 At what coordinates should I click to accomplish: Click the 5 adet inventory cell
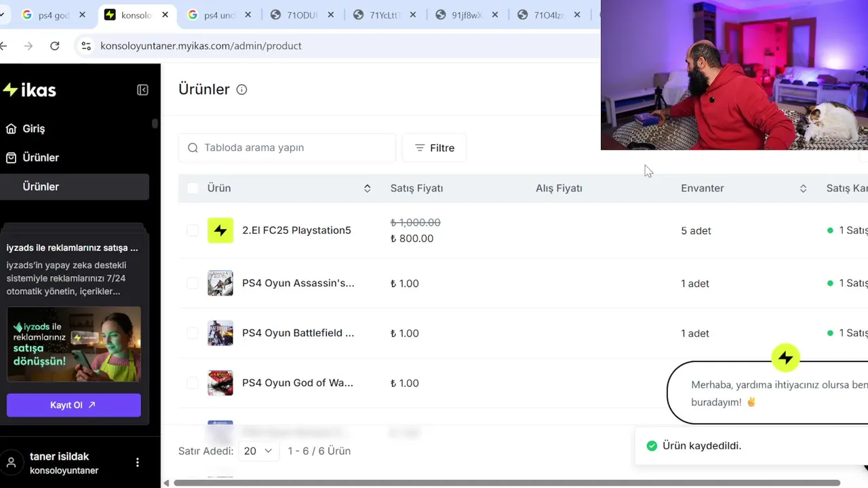[x=696, y=230]
